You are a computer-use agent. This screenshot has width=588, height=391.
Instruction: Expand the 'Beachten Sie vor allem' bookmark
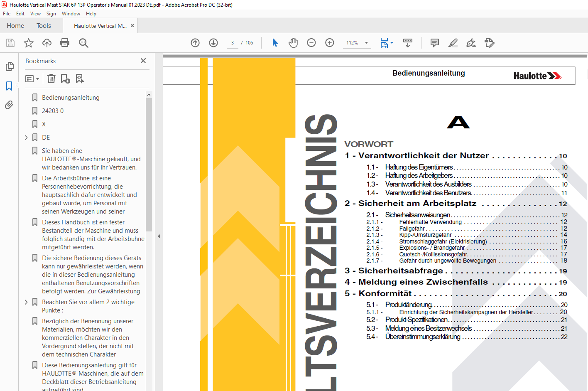click(26, 302)
